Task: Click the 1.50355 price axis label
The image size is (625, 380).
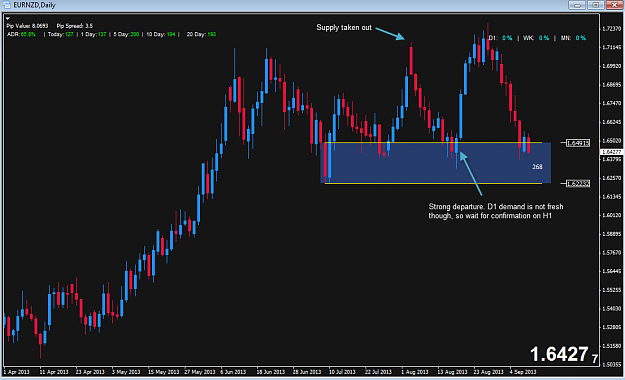Action: 611,364
